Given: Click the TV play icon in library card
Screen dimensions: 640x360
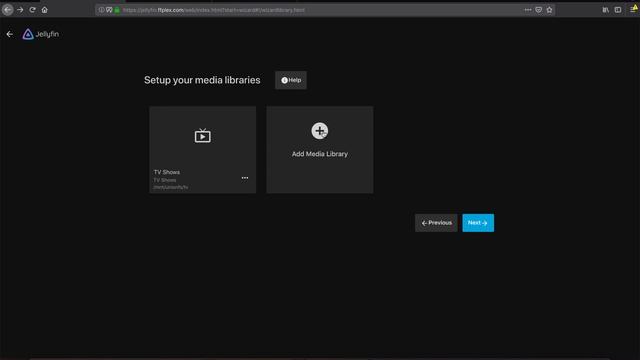Looking at the screenshot, I should pyautogui.click(x=202, y=136).
